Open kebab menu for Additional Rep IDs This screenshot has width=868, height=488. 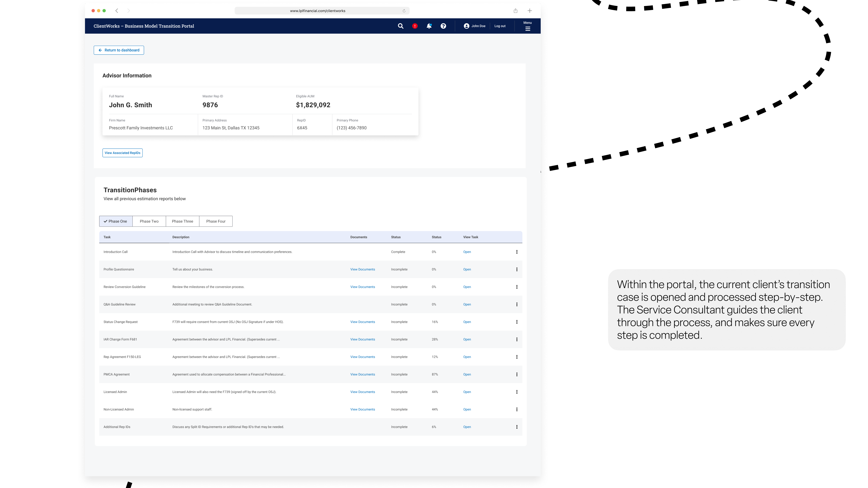517,427
